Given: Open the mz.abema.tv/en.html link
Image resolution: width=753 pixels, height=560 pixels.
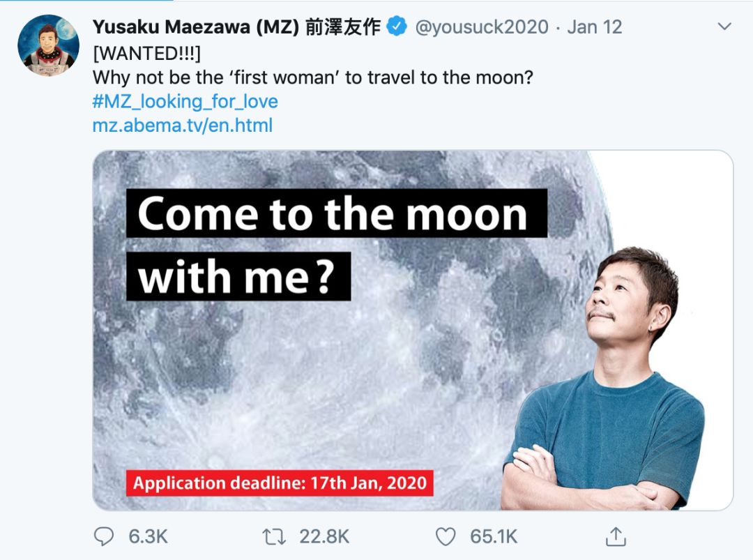Looking at the screenshot, I should coord(183,126).
